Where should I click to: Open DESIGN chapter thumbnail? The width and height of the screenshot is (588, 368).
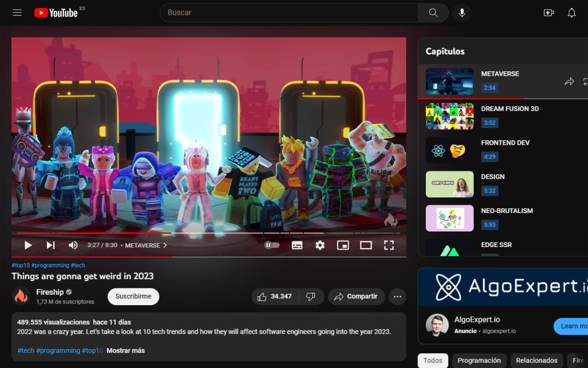450,184
